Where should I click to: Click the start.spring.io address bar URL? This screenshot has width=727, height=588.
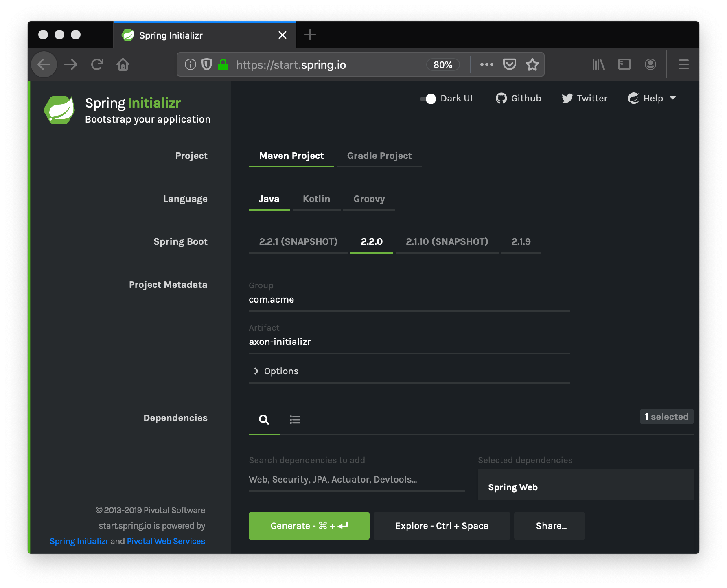click(x=291, y=65)
